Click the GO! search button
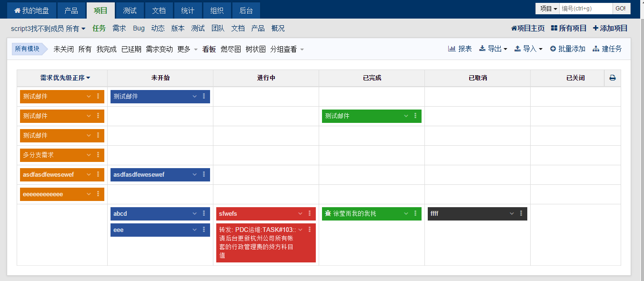Viewport: 644px width, 281px height. click(x=621, y=9)
